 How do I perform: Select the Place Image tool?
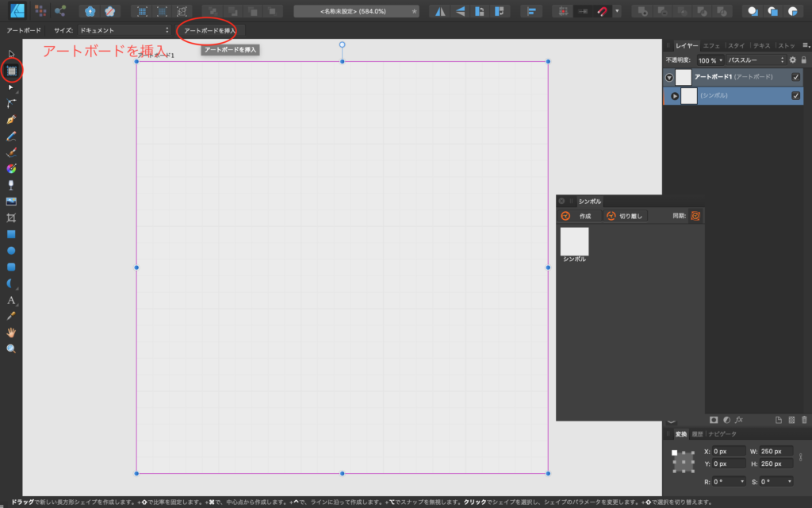[x=11, y=202]
